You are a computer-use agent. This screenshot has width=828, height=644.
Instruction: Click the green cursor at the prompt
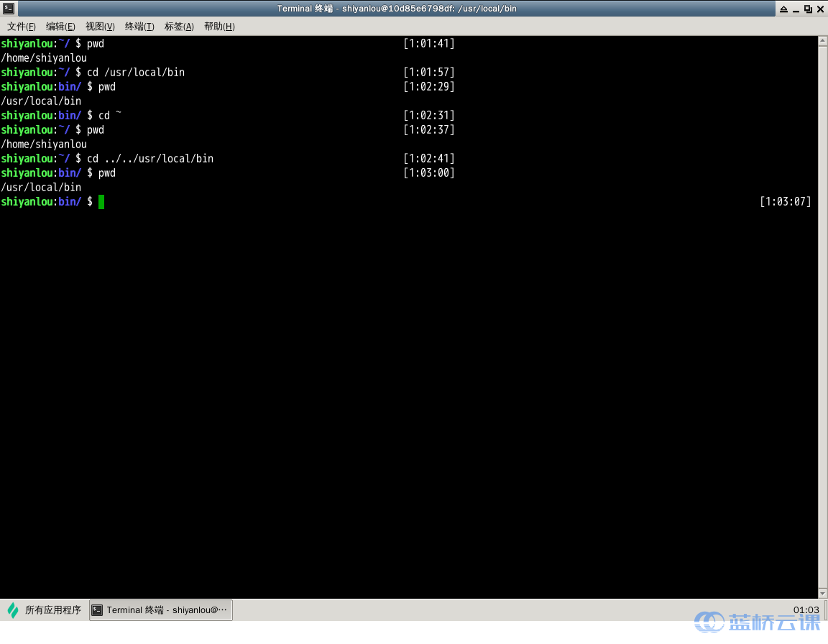[x=101, y=202]
